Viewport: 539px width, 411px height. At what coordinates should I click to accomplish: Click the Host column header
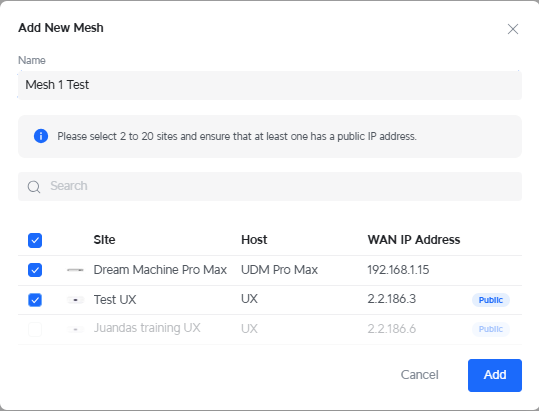(254, 240)
